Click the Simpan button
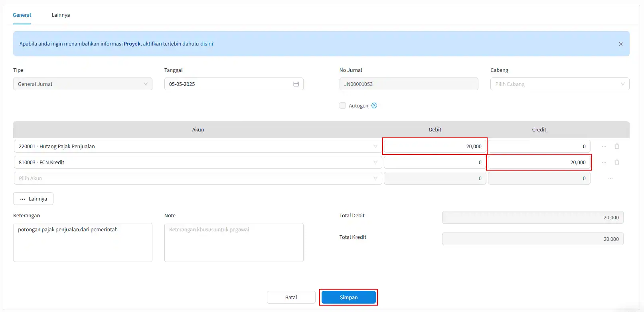The image size is (644, 312). point(349,297)
